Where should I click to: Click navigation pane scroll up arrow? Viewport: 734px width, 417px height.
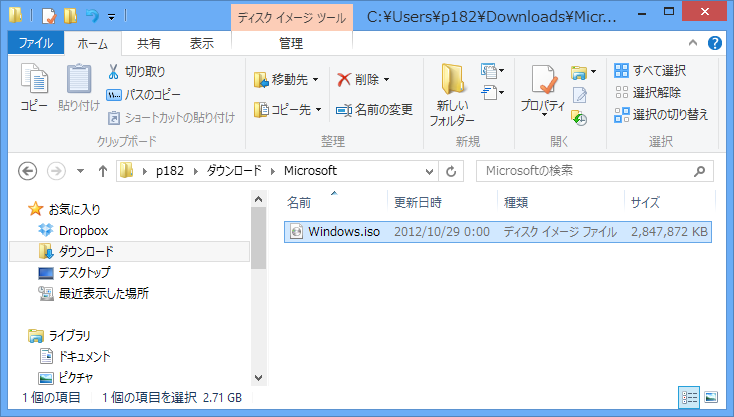(258, 199)
